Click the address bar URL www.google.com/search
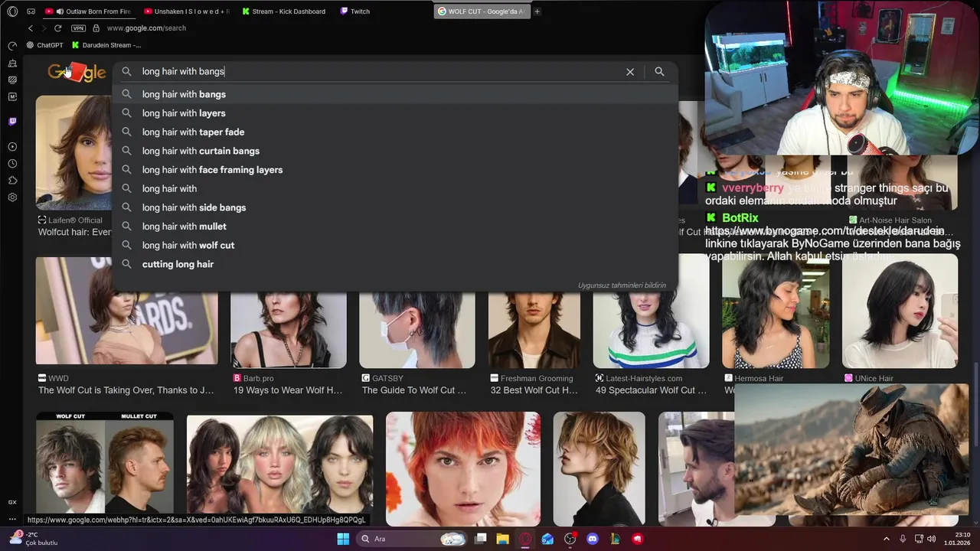 pos(146,28)
